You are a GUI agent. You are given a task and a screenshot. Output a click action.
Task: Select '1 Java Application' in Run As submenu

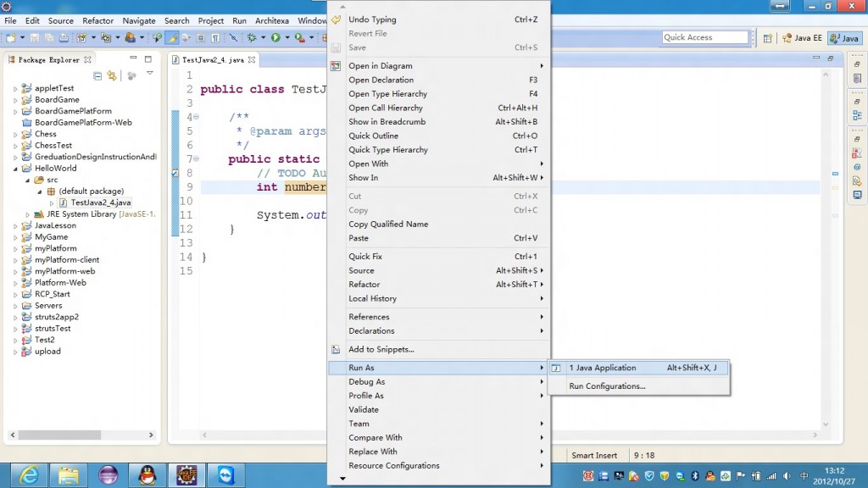pyautogui.click(x=602, y=368)
